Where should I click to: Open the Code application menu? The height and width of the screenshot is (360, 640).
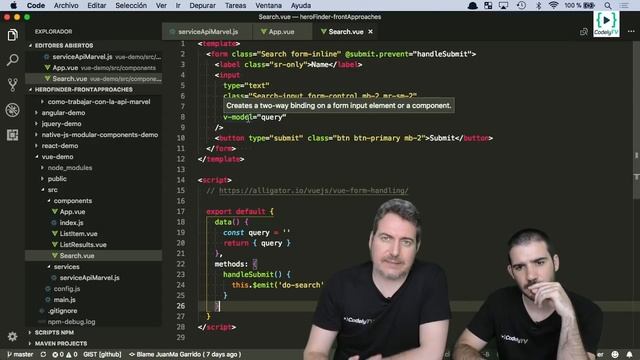[36, 5]
